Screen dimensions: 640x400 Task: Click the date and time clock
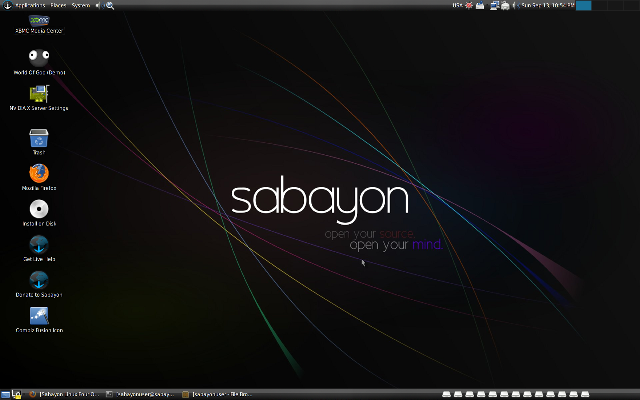[x=548, y=5]
